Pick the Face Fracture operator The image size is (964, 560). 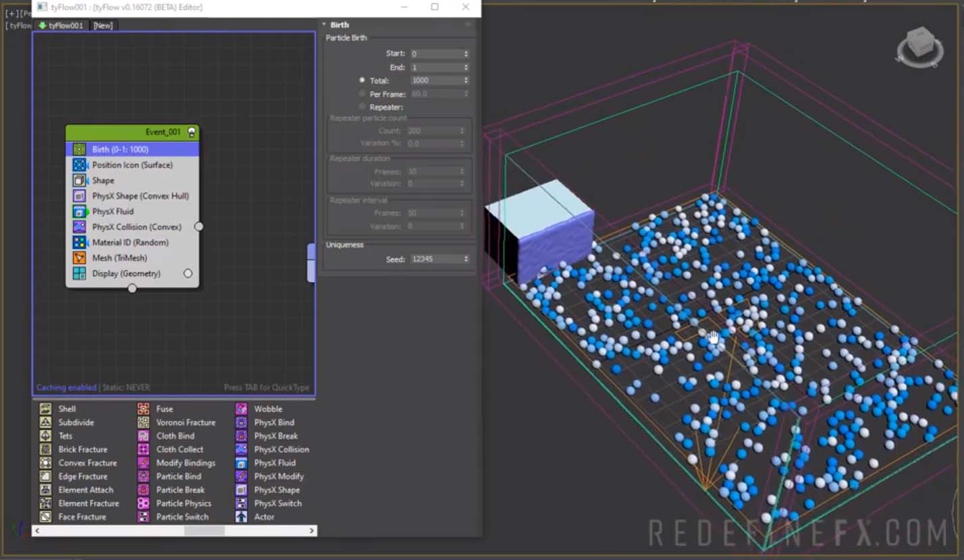click(72, 517)
